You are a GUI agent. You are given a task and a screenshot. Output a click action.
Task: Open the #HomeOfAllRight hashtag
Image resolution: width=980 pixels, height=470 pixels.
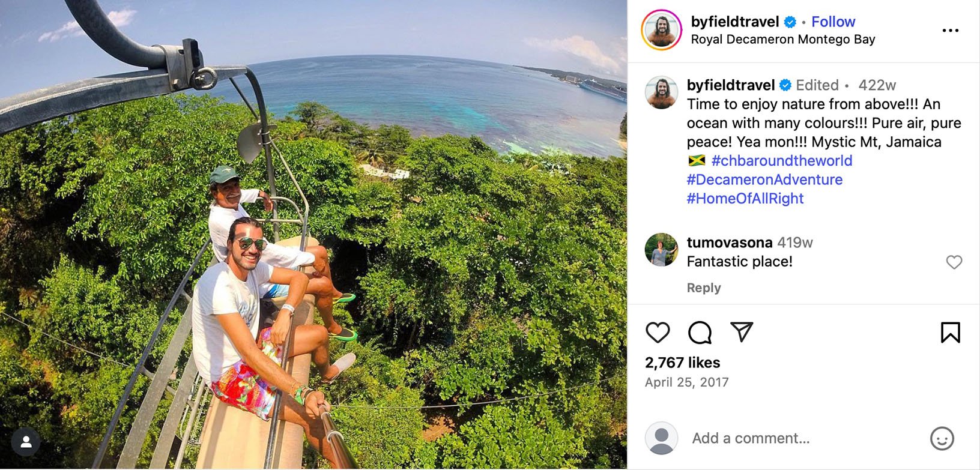[x=745, y=198]
